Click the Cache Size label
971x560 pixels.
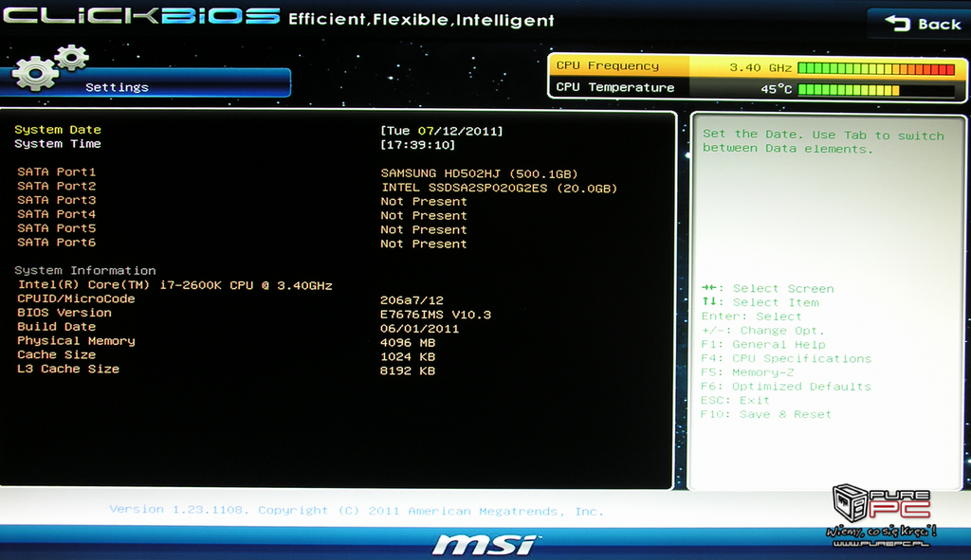coord(56,354)
